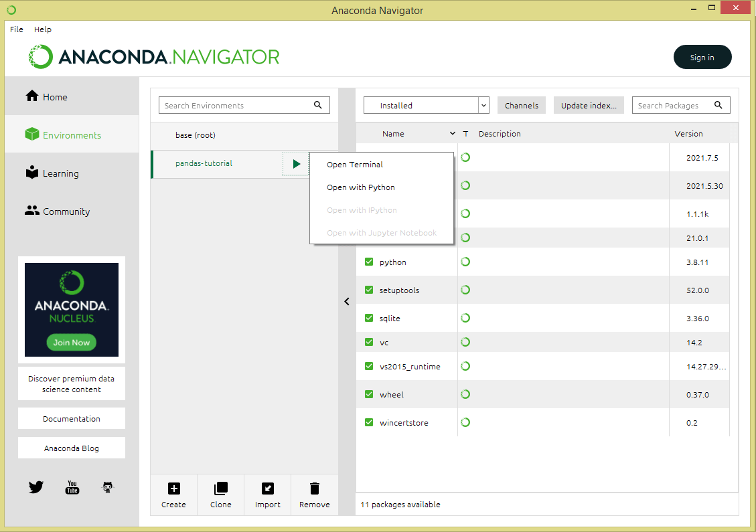Viewport: 756px width, 532px height.
Task: Open the Help menu
Action: 42,29
